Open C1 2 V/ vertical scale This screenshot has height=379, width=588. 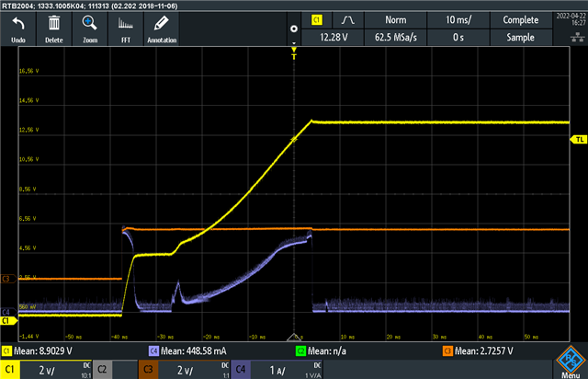[56, 370]
